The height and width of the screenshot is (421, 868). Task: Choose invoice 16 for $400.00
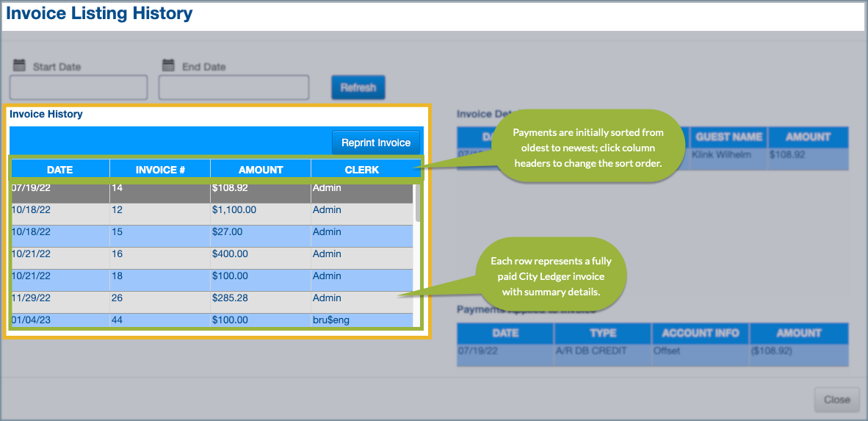211,258
